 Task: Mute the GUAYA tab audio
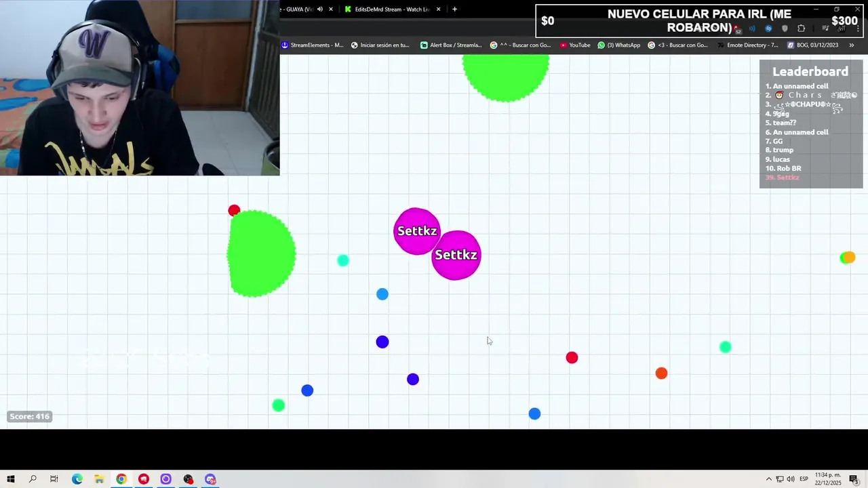pyautogui.click(x=320, y=9)
